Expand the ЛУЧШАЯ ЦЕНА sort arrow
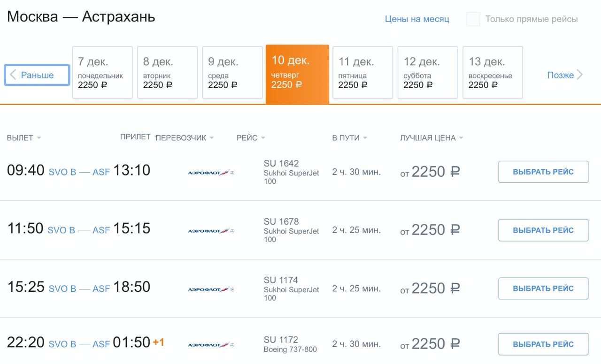Image resolution: width=601 pixels, height=364 pixels. coord(461,138)
